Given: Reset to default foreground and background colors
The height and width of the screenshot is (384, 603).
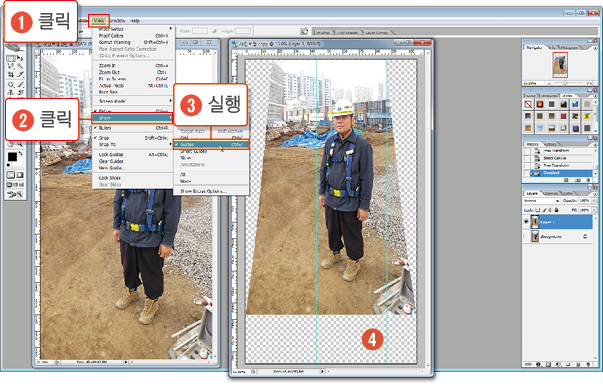Looking at the screenshot, I should click(x=8, y=165).
